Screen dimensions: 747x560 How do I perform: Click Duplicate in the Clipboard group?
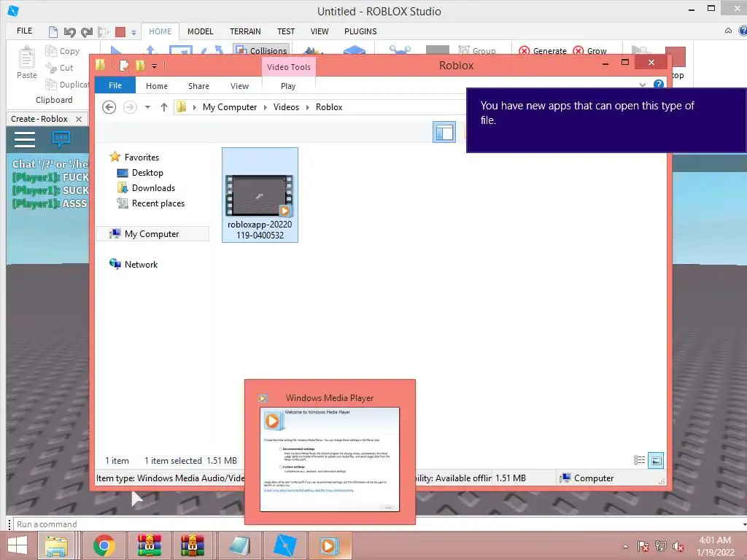click(67, 85)
